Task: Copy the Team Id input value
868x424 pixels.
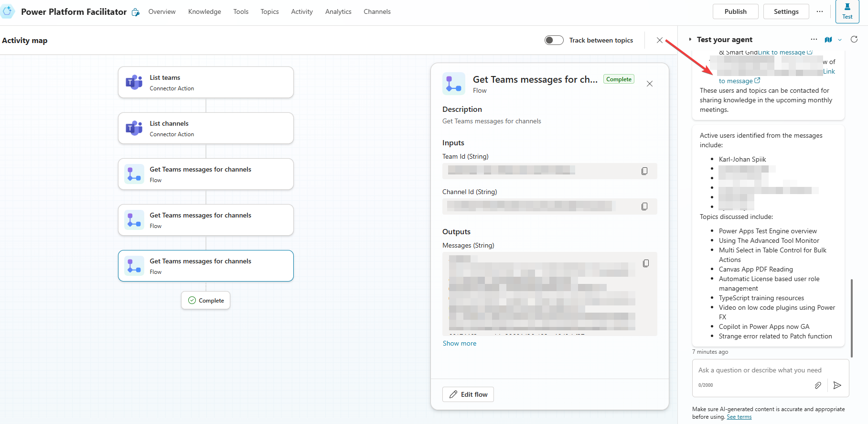Action: tap(644, 171)
